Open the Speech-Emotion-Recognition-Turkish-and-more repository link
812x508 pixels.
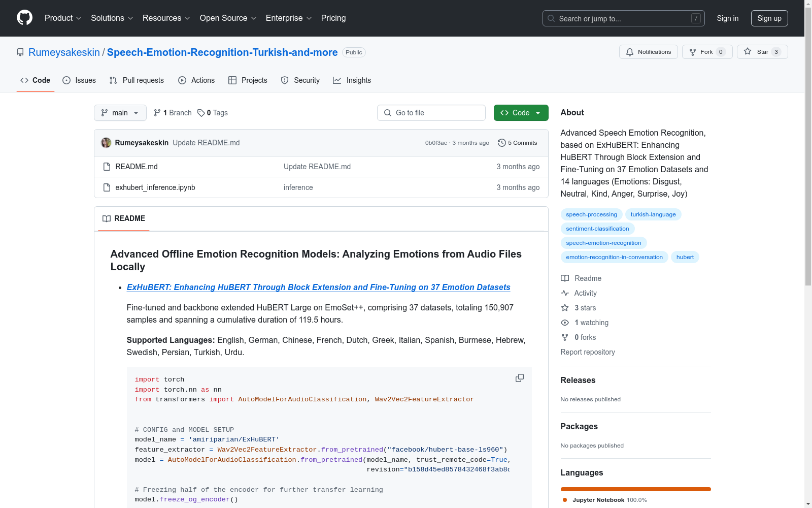pyautogui.click(x=222, y=52)
